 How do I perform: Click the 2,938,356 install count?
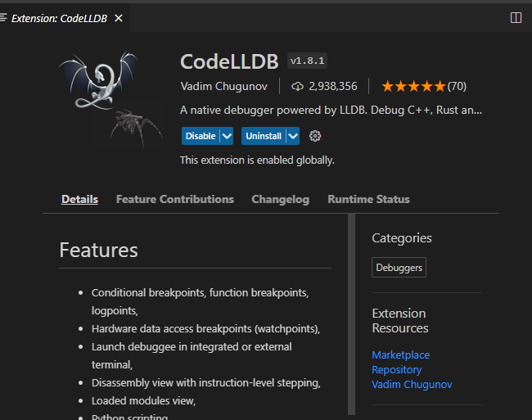[x=333, y=86]
